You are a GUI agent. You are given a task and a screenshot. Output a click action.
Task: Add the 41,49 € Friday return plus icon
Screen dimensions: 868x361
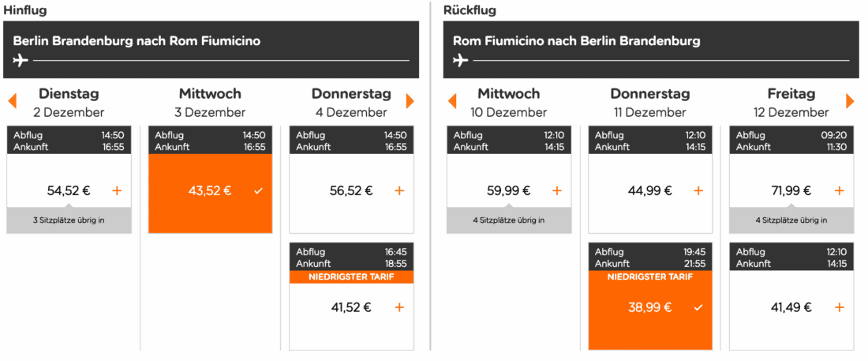[x=839, y=307]
